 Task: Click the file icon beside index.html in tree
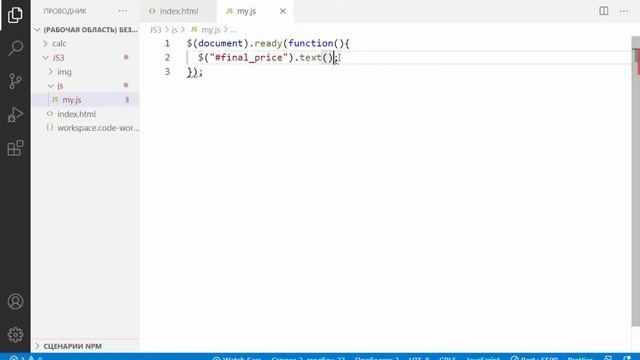[x=50, y=114]
